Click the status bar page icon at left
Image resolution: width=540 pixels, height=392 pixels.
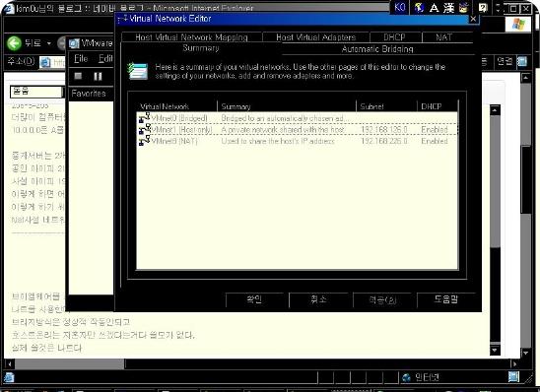click(9, 378)
